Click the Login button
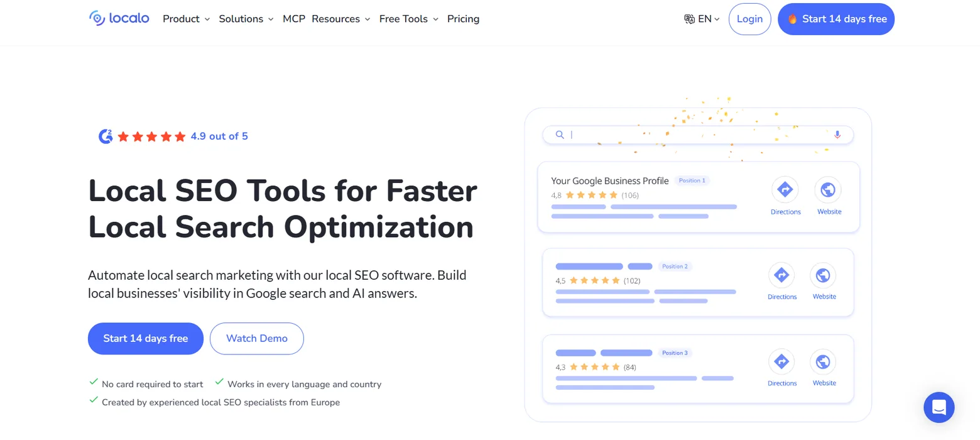The height and width of the screenshot is (440, 980). pos(749,19)
